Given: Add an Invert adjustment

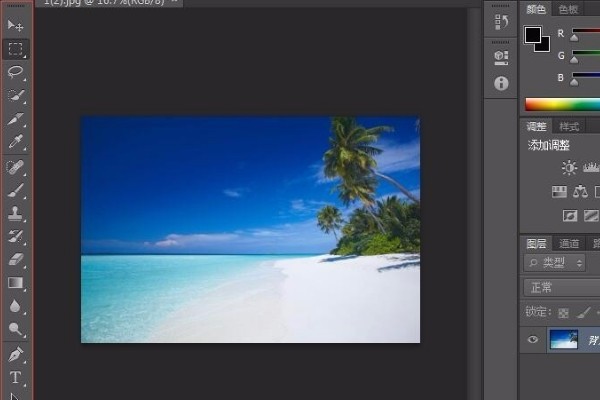Looking at the screenshot, I should 570,216.
